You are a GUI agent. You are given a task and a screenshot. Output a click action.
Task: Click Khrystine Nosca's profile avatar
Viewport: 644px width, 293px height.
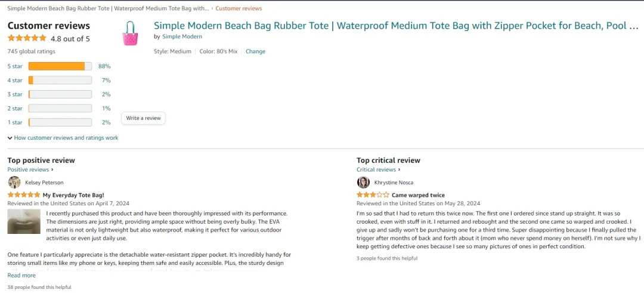pyautogui.click(x=363, y=183)
